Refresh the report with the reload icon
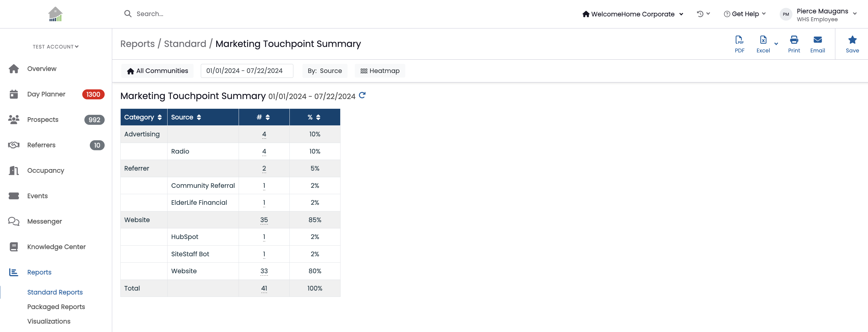The width and height of the screenshot is (868, 332). [x=362, y=95]
